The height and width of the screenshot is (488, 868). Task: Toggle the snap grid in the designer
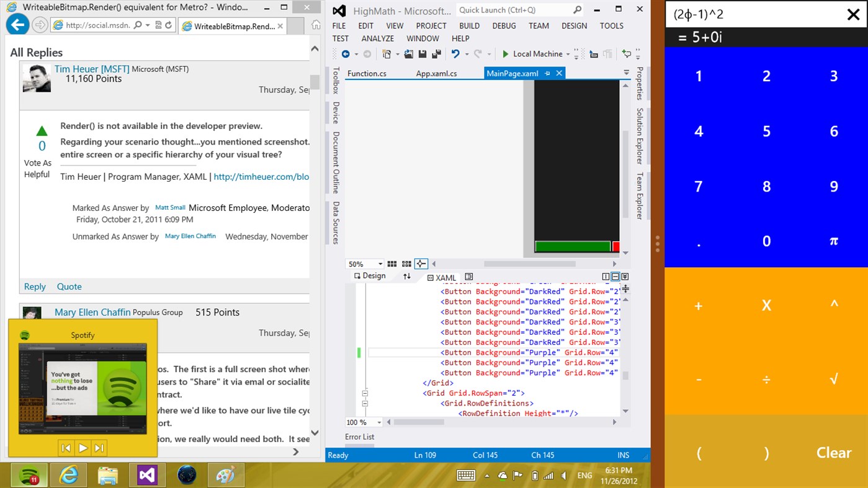391,264
